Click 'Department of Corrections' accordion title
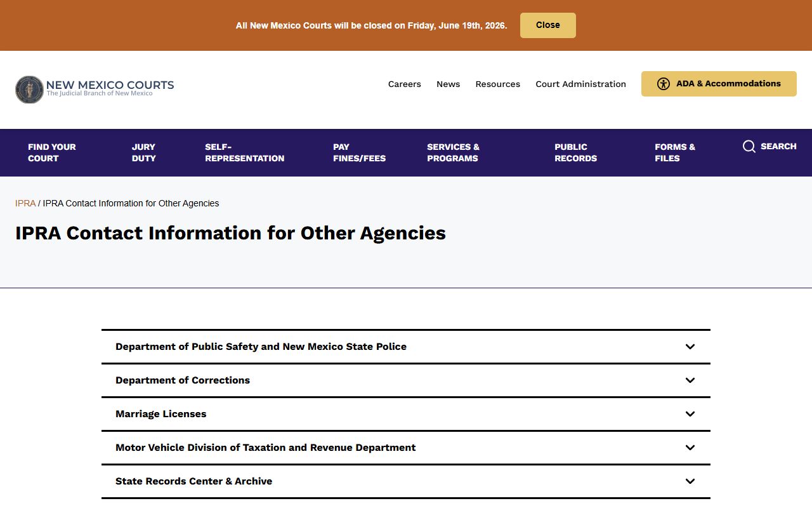The height and width of the screenshot is (508, 812). 183,380
